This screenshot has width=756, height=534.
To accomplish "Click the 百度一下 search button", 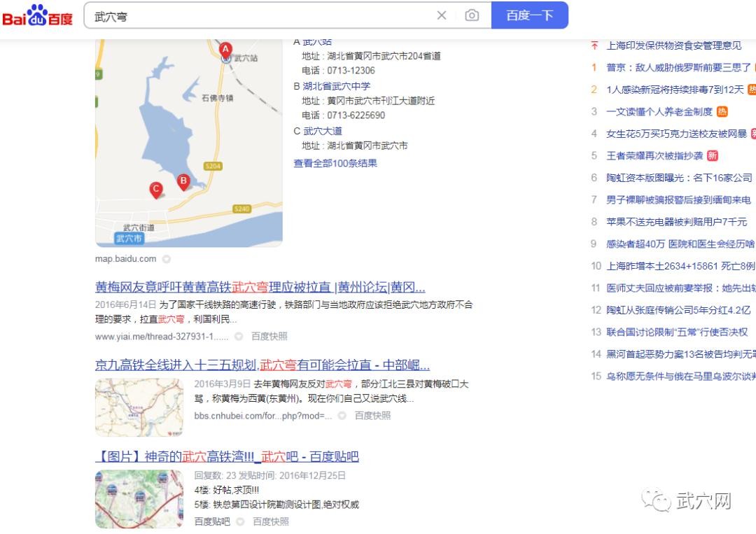I will coord(529,15).
